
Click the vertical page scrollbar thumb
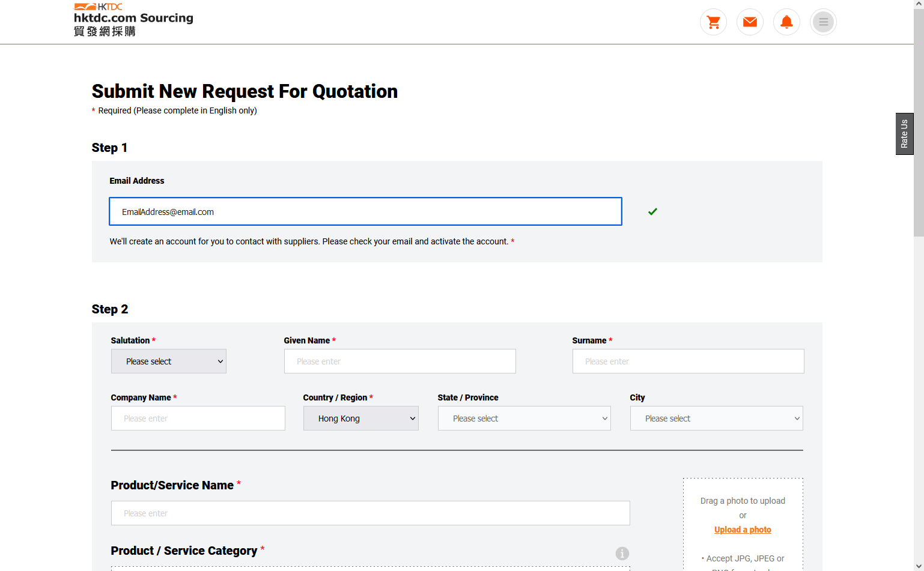click(x=919, y=122)
